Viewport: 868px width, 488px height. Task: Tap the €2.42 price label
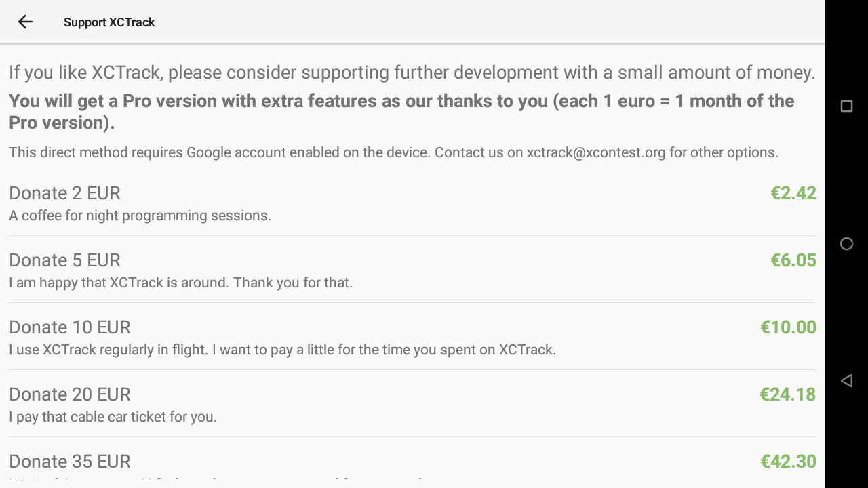(793, 193)
